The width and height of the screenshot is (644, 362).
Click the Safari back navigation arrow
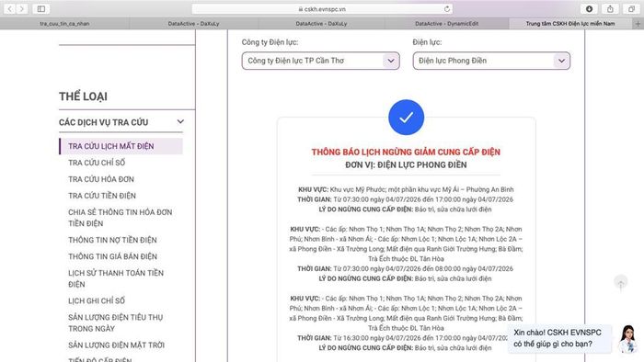(x=10, y=8)
